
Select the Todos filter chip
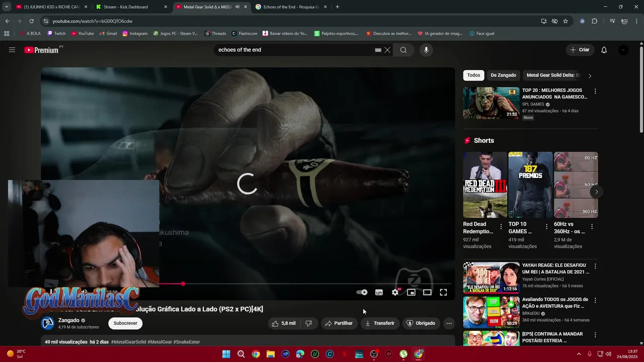point(473,75)
